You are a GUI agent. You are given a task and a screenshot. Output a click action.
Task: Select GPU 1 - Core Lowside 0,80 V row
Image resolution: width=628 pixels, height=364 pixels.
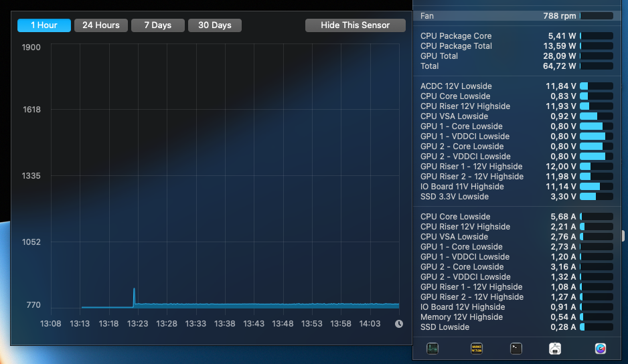tap(517, 126)
